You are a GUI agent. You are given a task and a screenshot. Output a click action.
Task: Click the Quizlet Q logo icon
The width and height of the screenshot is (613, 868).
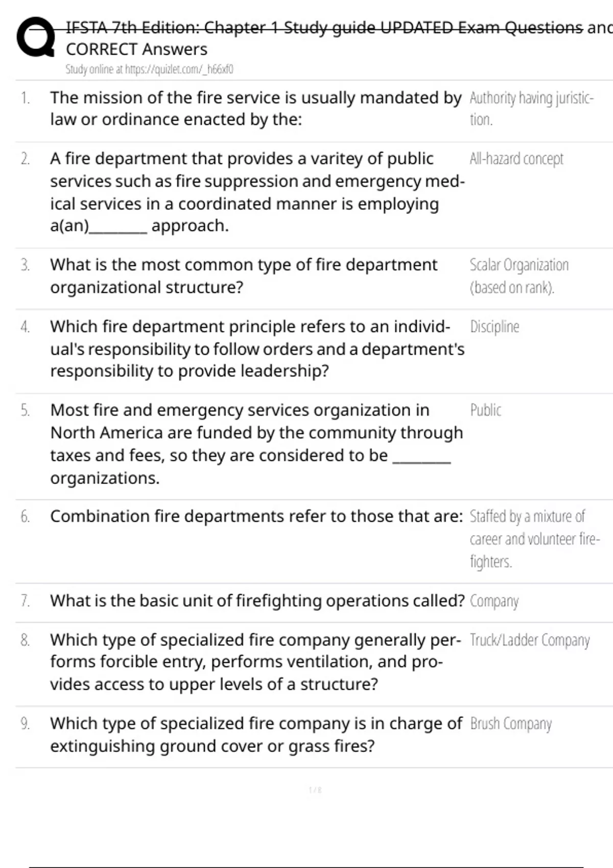click(36, 38)
